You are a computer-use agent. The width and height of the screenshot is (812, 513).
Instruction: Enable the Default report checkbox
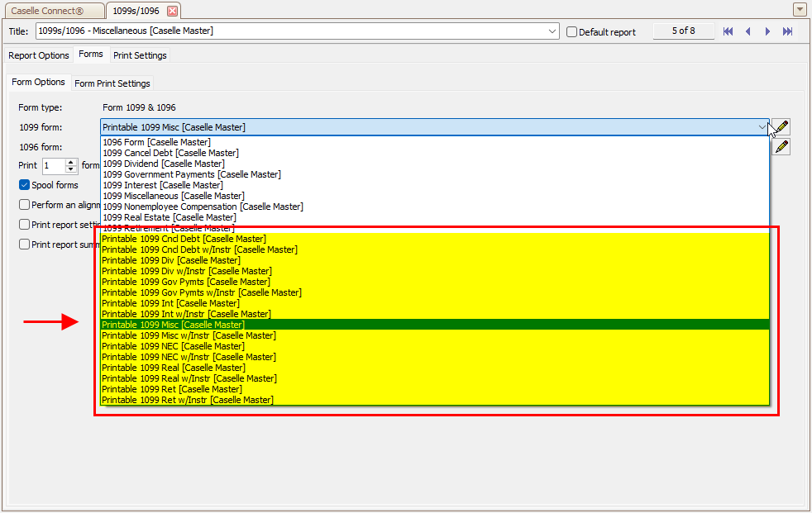[571, 32]
